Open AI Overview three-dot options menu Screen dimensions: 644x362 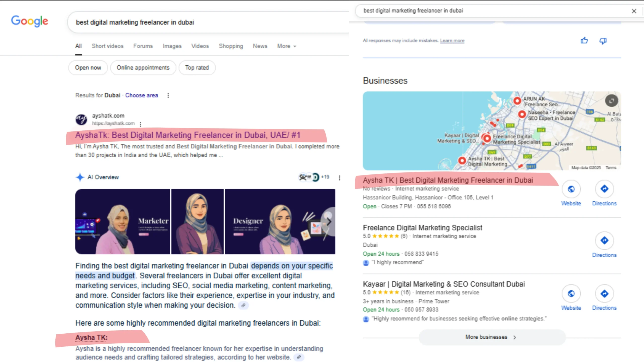click(x=339, y=178)
